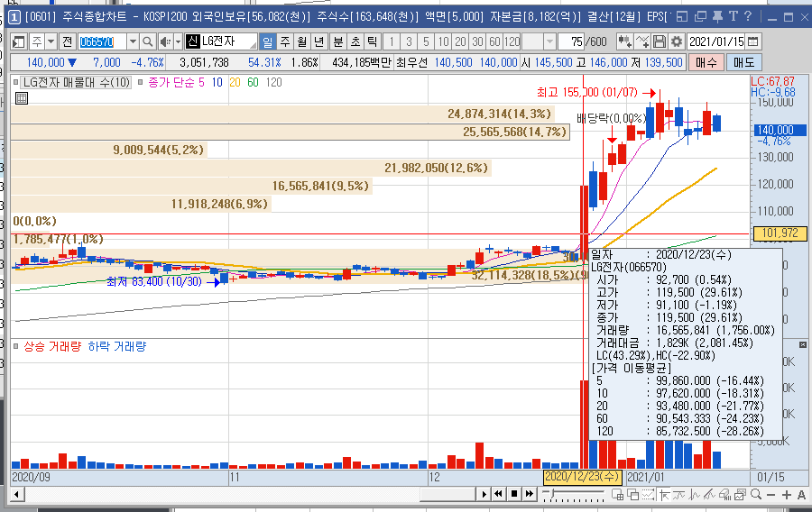Click the add line indicator icon
812x512 pixels.
point(642,41)
